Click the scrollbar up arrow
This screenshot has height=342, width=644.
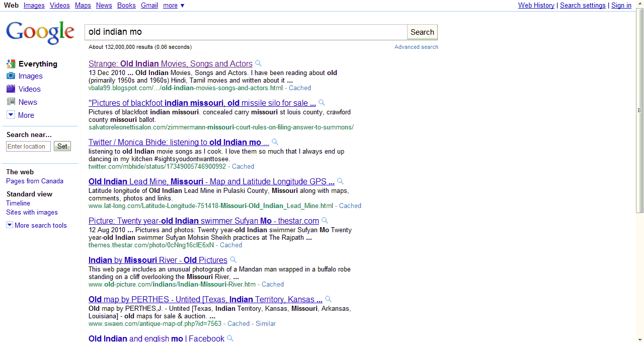[x=640, y=4]
